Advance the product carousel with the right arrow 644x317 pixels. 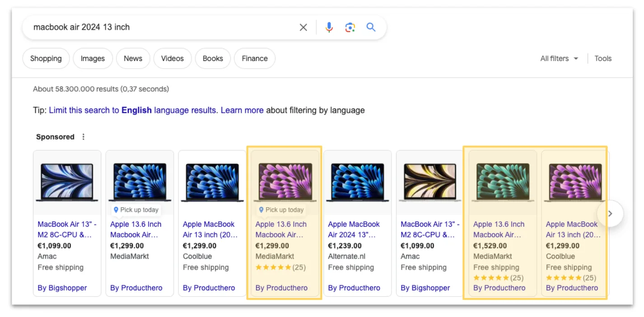610,214
